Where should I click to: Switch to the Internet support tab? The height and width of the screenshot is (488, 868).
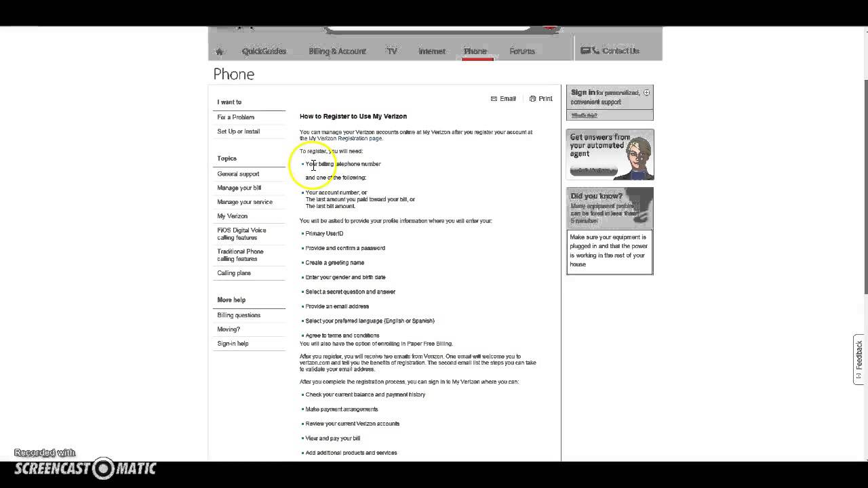click(x=432, y=51)
